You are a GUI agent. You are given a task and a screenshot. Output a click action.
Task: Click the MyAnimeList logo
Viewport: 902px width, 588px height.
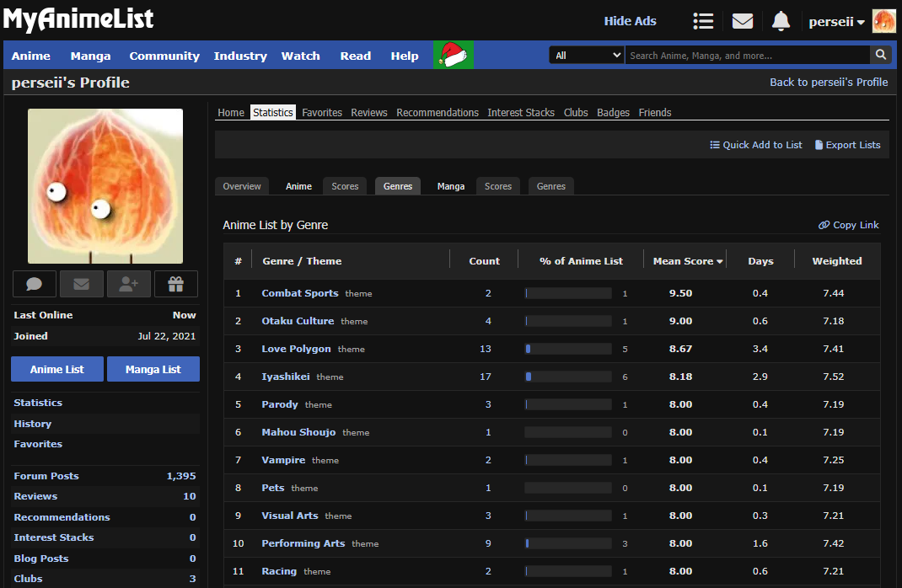pos(78,19)
